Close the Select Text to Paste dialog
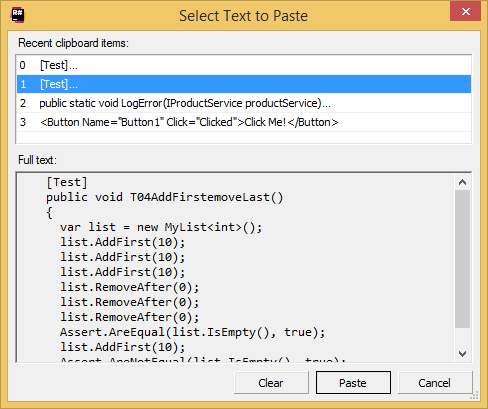488x409 pixels. point(465,11)
